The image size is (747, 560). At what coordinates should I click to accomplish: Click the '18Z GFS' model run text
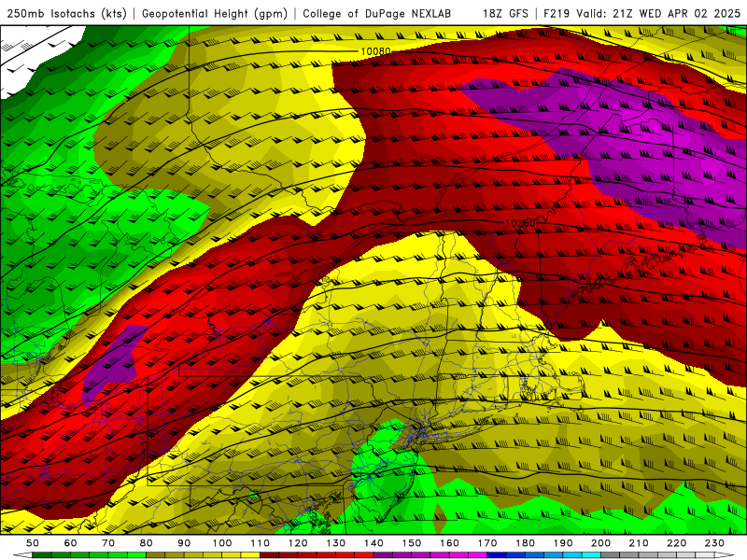tap(505, 13)
